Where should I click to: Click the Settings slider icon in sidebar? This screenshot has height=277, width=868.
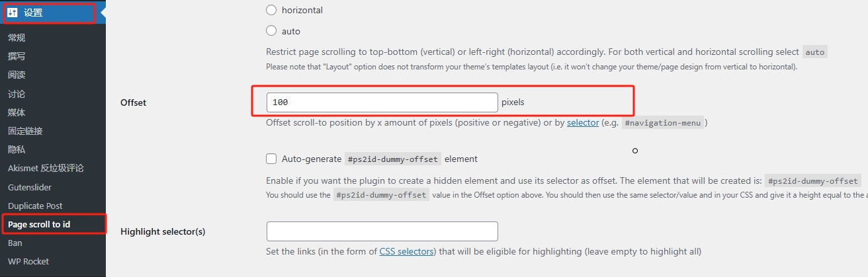click(x=13, y=13)
